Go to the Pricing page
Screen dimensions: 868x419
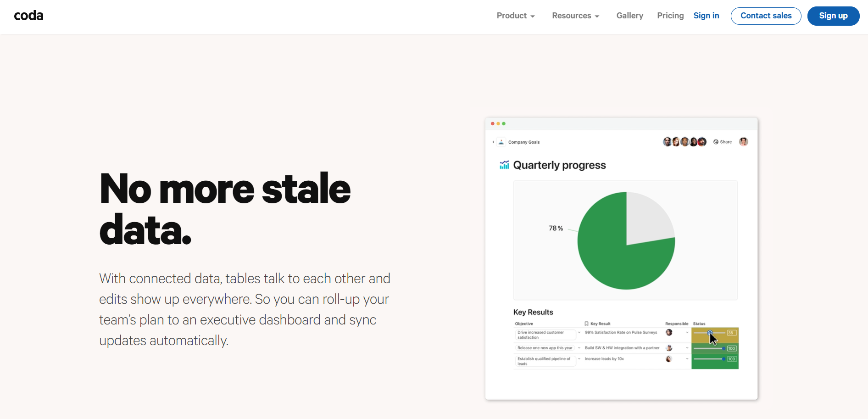[670, 16]
